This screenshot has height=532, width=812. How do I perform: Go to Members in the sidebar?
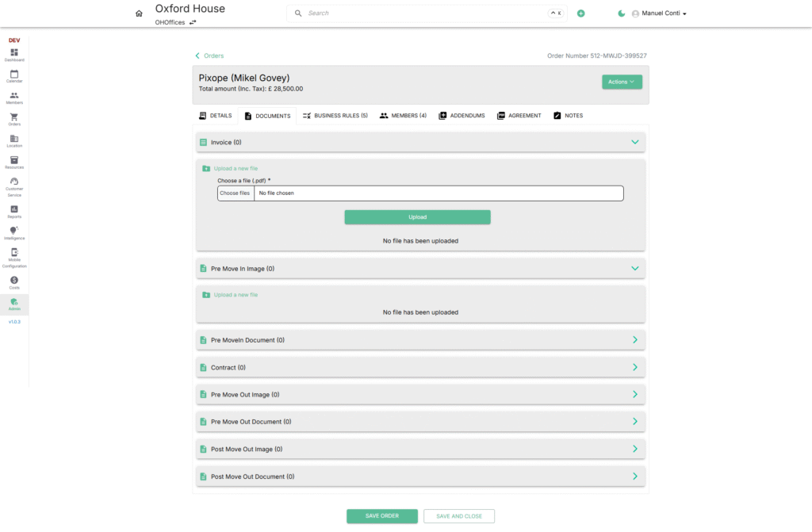click(14, 97)
